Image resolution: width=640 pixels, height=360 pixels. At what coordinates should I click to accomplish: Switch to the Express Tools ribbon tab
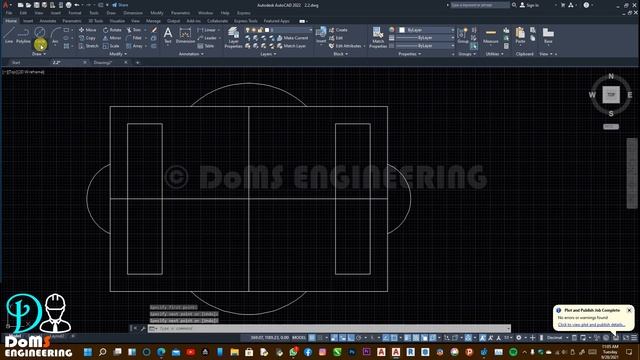(x=246, y=21)
